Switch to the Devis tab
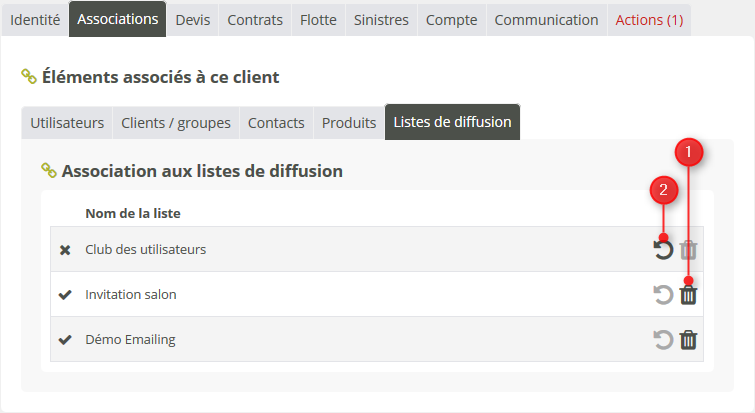Viewport: 755px width, 413px height. 192,20
